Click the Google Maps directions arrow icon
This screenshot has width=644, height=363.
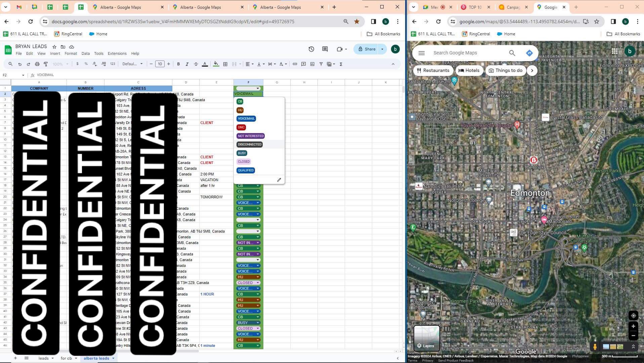click(x=529, y=53)
